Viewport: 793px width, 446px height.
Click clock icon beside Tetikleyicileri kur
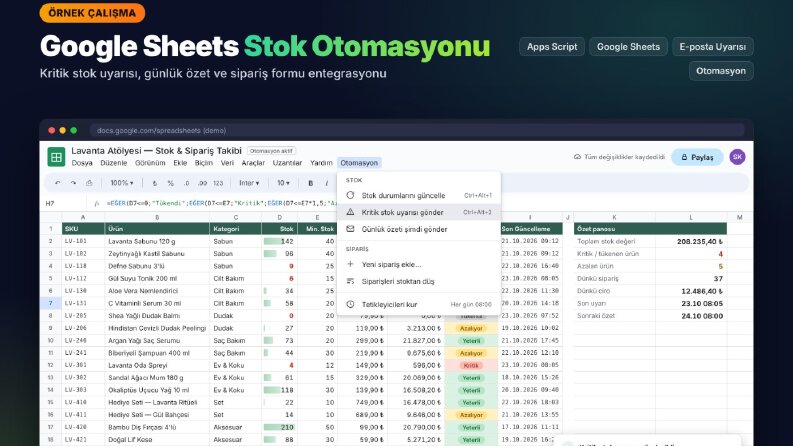tap(350, 304)
